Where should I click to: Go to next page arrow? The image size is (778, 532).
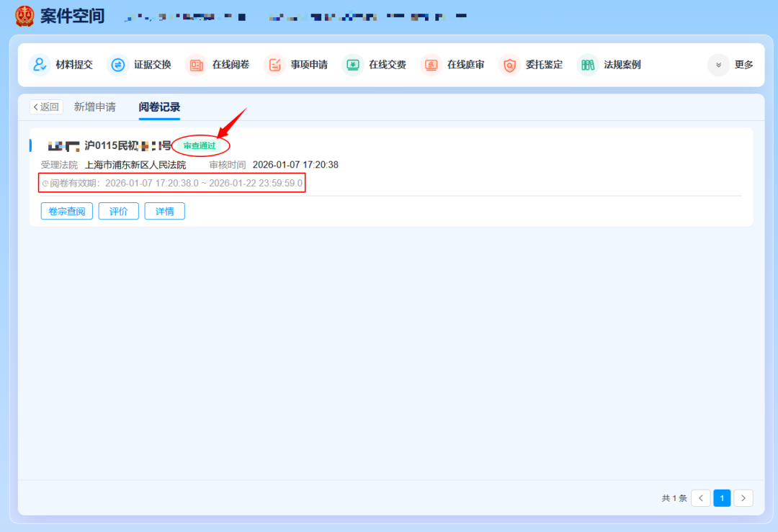tap(743, 498)
